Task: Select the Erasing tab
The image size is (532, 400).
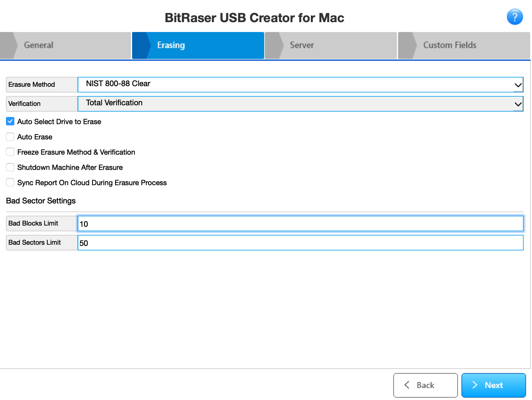Action: [198, 45]
